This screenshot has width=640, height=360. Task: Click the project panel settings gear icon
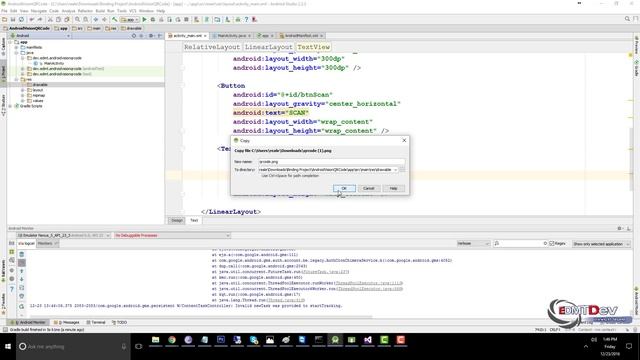click(x=151, y=36)
